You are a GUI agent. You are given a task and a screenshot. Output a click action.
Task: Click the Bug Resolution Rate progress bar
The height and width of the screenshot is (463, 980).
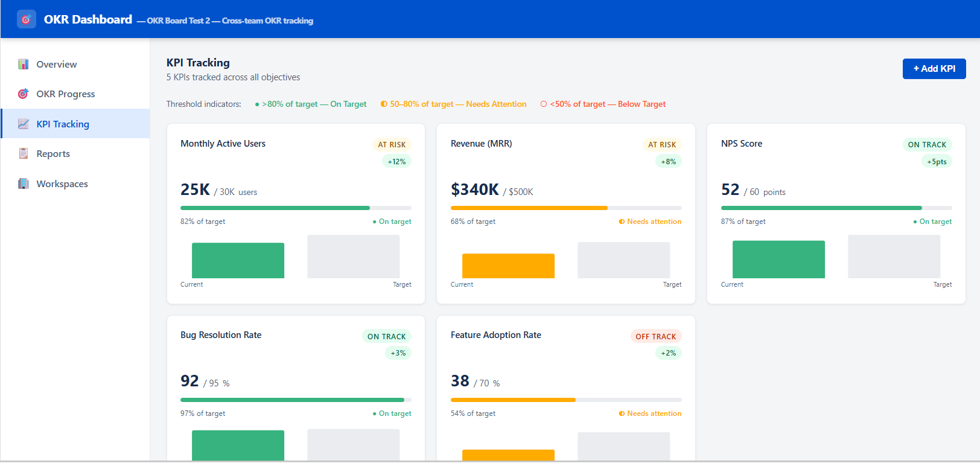(296, 400)
